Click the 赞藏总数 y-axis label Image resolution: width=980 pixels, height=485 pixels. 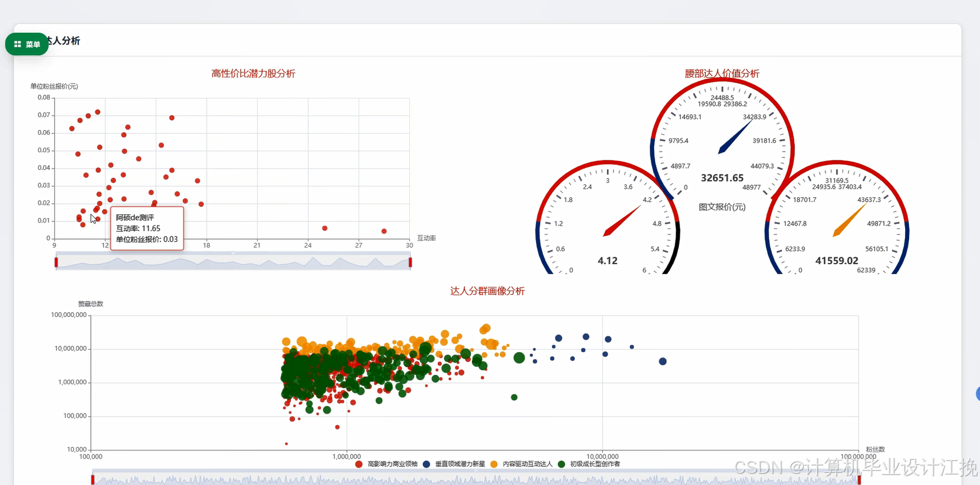coord(91,303)
